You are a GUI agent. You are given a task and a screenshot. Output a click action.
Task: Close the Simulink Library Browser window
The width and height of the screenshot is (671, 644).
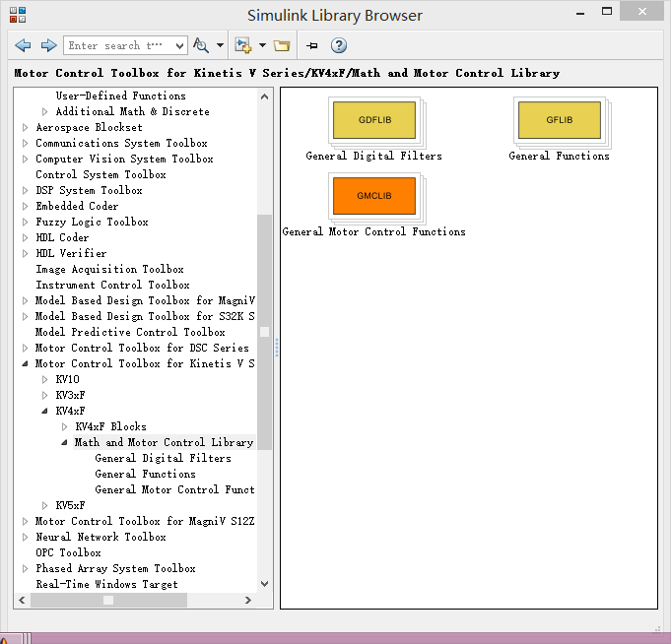click(641, 12)
